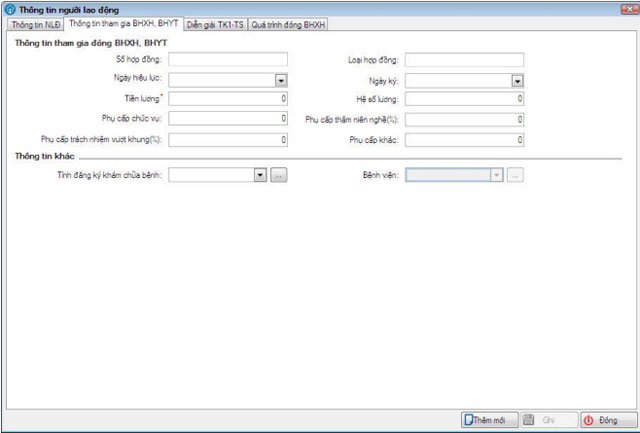640x433 pixels.
Task: Go to the Quá trình đóng BHXH tab
Action: click(288, 25)
